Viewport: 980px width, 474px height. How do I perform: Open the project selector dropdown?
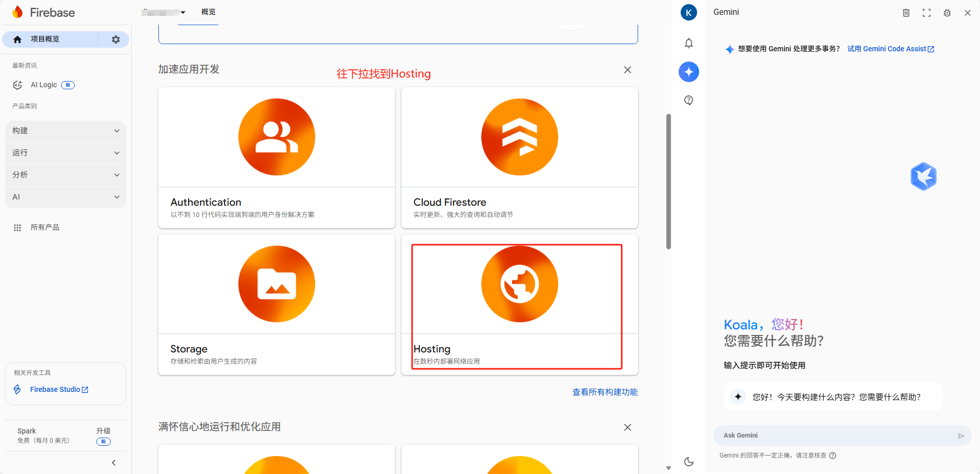click(164, 12)
